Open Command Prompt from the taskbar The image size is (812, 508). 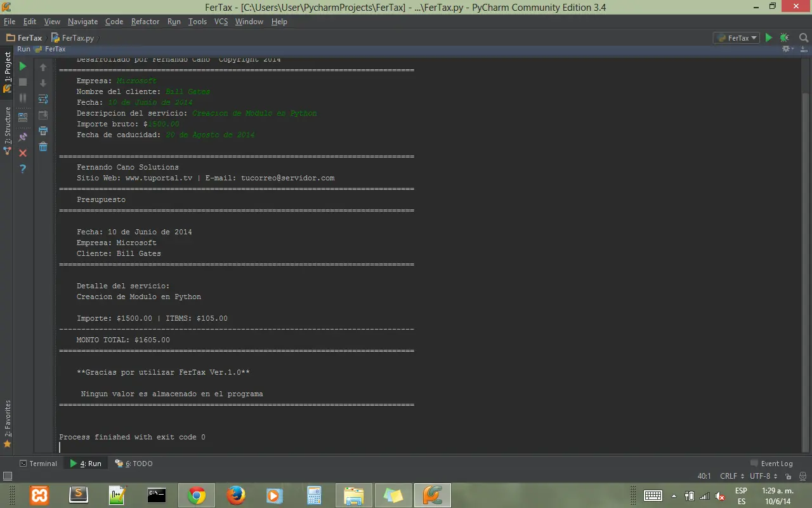(x=157, y=495)
